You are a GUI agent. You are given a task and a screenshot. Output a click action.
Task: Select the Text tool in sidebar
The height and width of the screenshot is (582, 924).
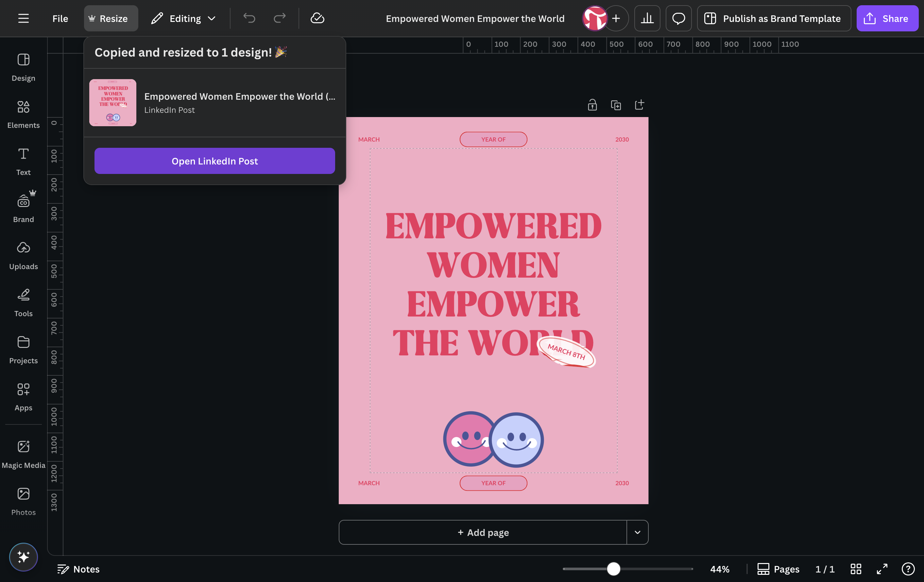(24, 162)
